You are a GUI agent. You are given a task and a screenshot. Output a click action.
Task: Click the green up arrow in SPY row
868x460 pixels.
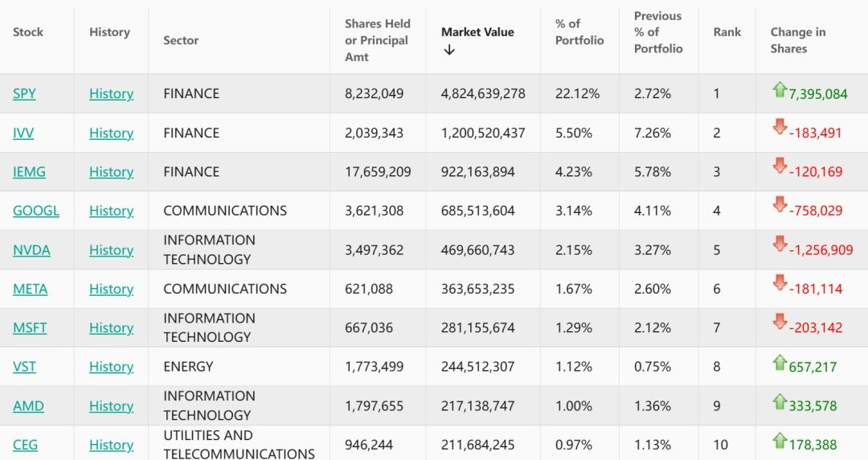pos(779,90)
